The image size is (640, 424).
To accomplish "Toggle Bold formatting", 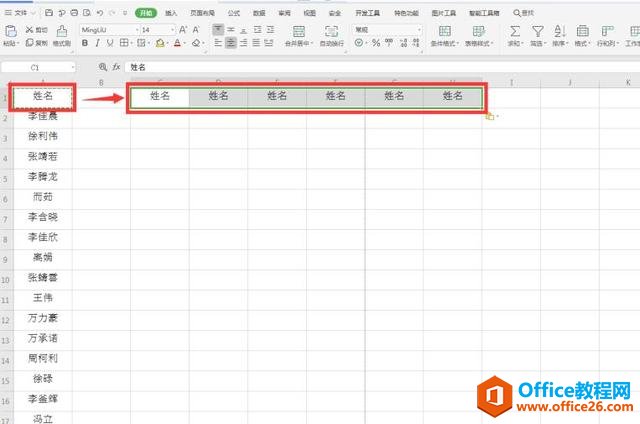I will pyautogui.click(x=85, y=44).
